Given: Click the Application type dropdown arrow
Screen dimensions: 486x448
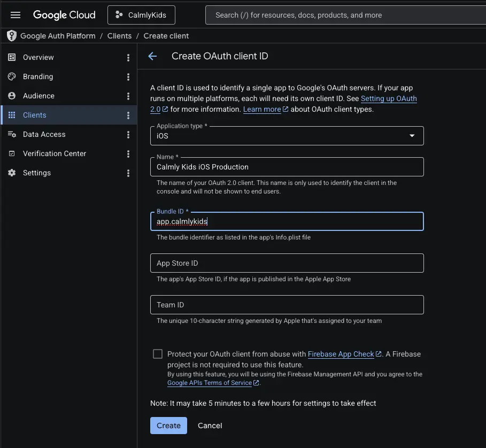Looking at the screenshot, I should pos(412,136).
